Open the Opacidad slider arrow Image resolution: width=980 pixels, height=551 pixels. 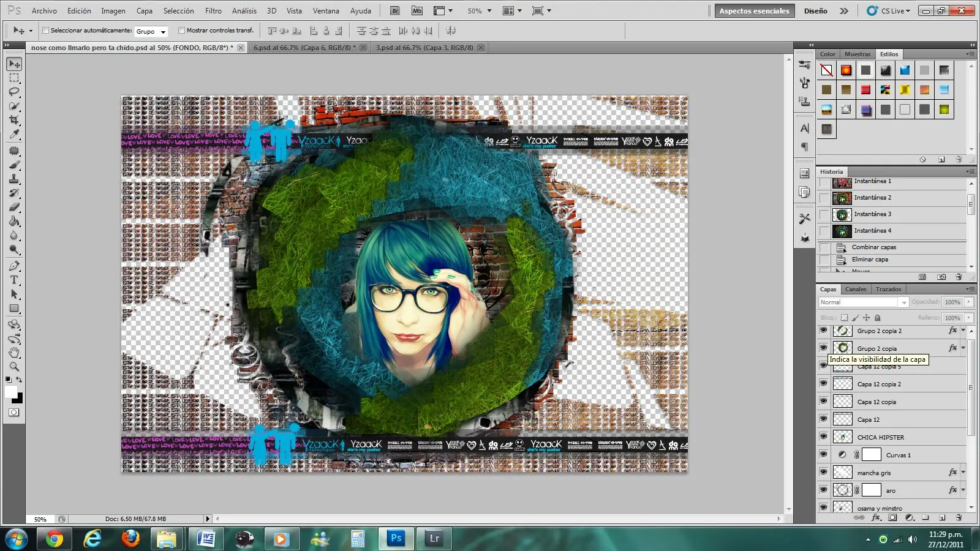click(969, 302)
